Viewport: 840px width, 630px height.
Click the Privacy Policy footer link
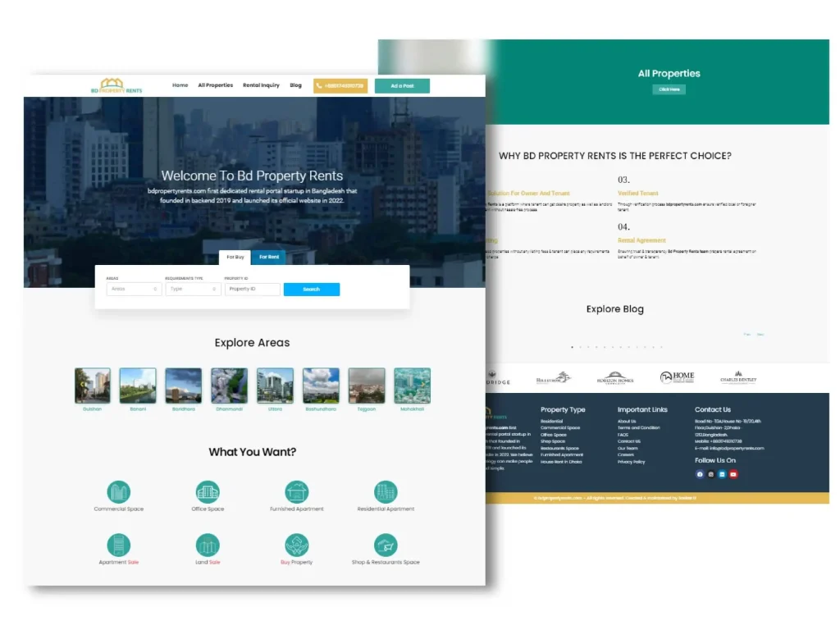click(631, 462)
